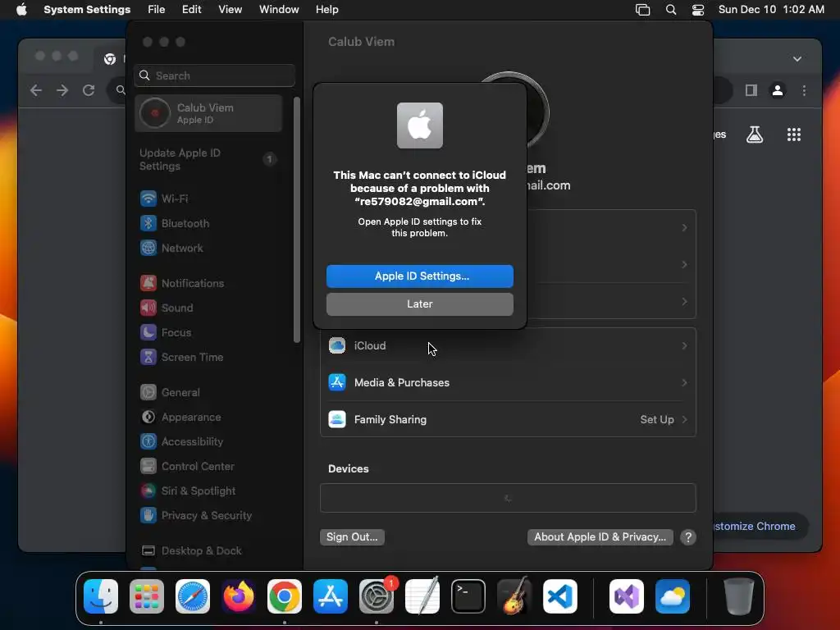
Task: Click Customize Chrome button
Action: pyautogui.click(x=760, y=526)
